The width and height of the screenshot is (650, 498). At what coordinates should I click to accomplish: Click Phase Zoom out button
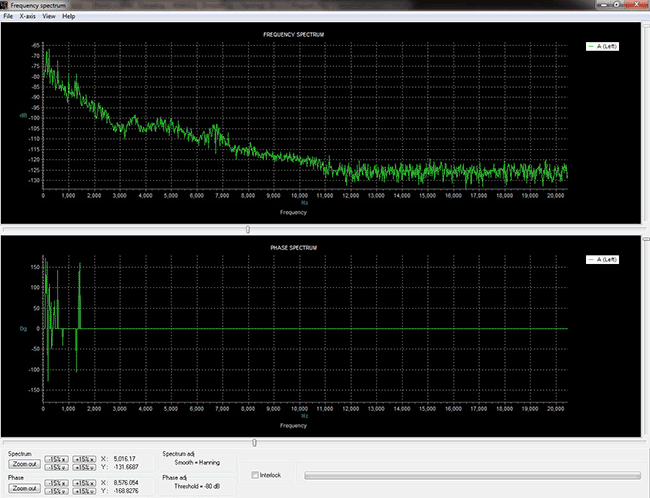[22, 488]
